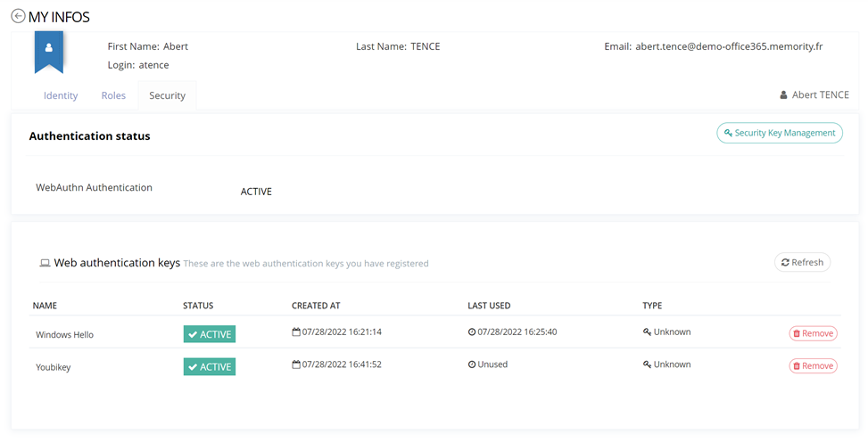Image resolution: width=868 pixels, height=442 pixels.
Task: Refresh the web authentication keys list
Action: 802,262
